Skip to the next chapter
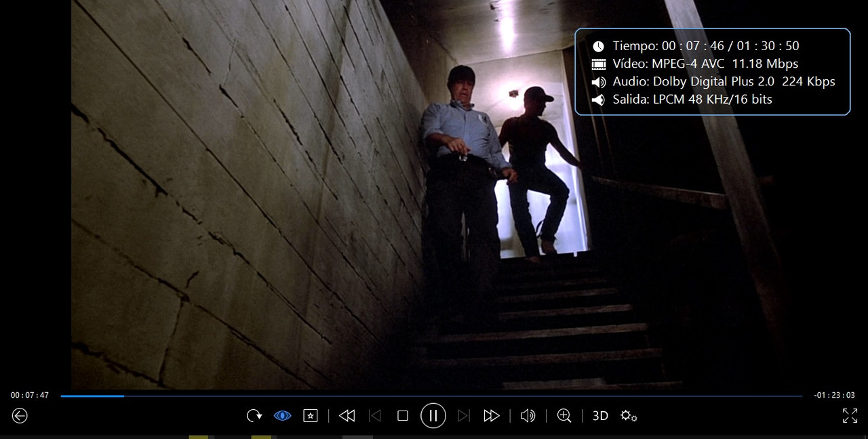This screenshot has width=868, height=439. [464, 415]
